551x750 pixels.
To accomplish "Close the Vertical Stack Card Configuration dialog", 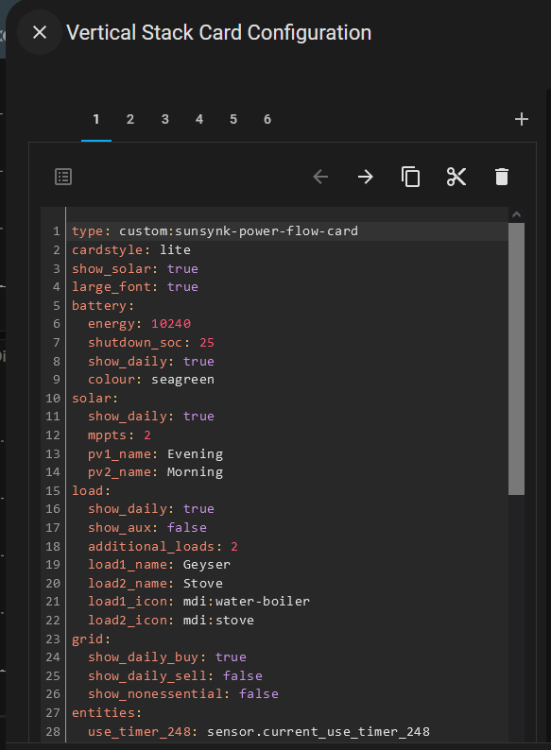I will pyautogui.click(x=39, y=33).
